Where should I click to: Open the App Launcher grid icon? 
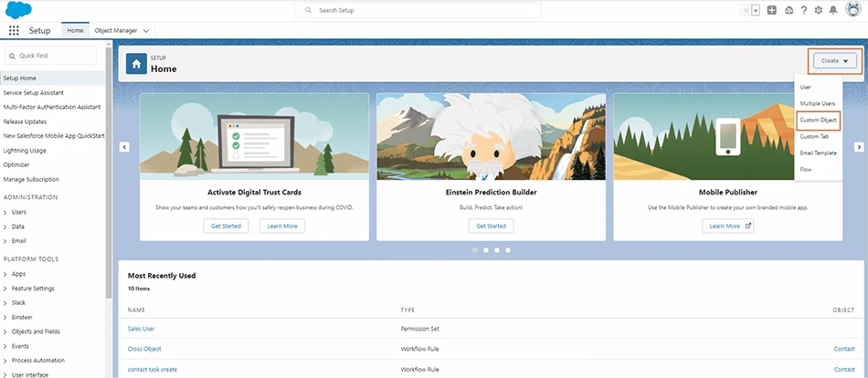click(x=14, y=30)
